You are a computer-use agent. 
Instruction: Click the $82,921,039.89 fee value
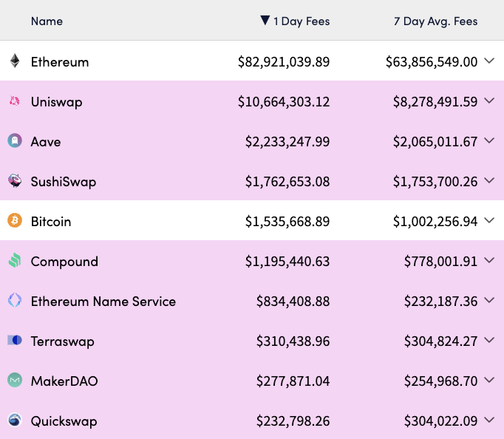pyautogui.click(x=284, y=61)
